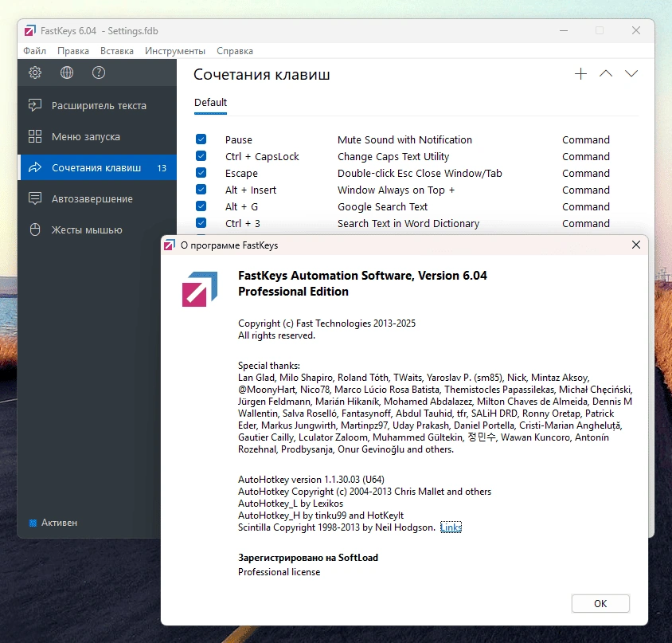Select Сочетания клавиш in sidebar
Screen dimensions: 672x643
97,167
